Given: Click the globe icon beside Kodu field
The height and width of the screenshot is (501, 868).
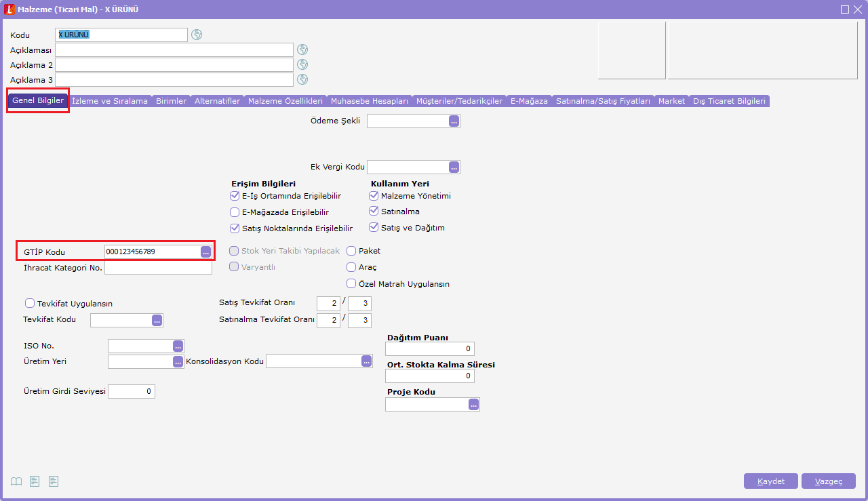Looking at the screenshot, I should tap(197, 35).
